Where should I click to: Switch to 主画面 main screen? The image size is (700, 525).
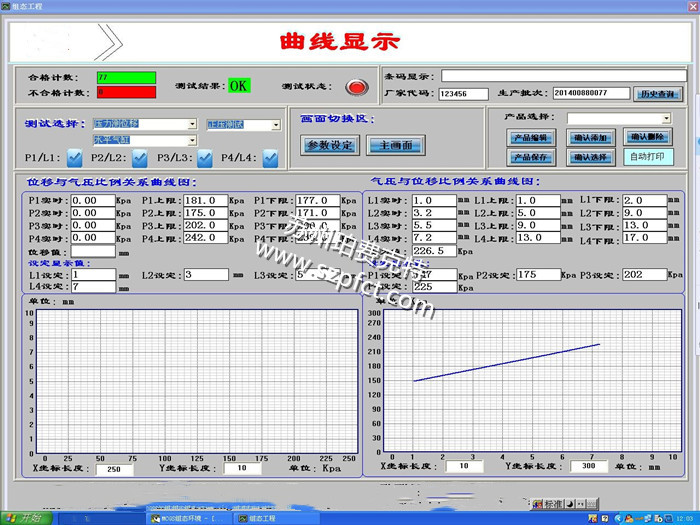coord(394,145)
